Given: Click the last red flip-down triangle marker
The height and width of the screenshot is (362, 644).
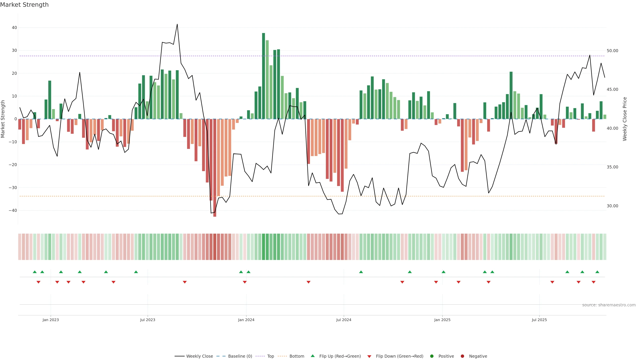Looking at the screenshot, I should coord(594,282).
